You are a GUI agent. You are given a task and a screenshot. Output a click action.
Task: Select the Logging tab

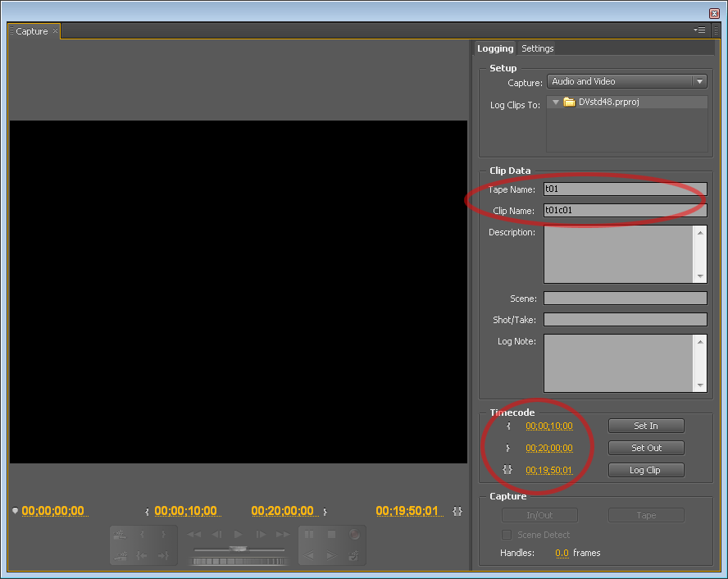click(495, 48)
